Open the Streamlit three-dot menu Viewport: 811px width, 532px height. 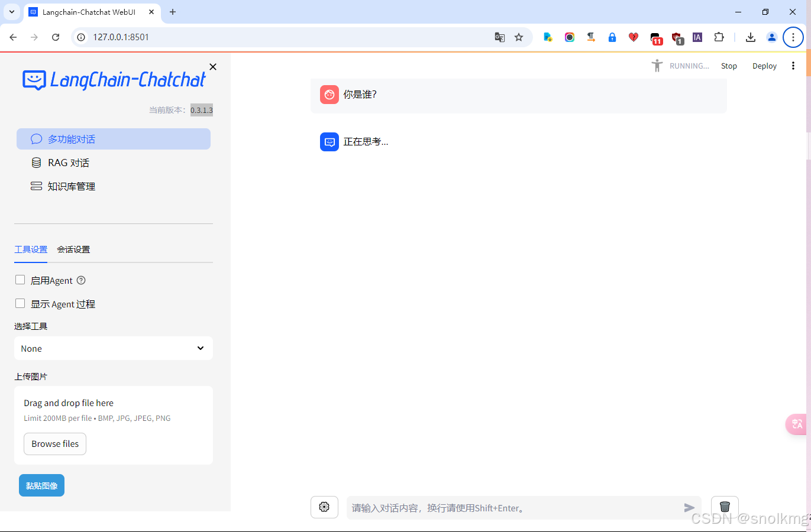[793, 66]
